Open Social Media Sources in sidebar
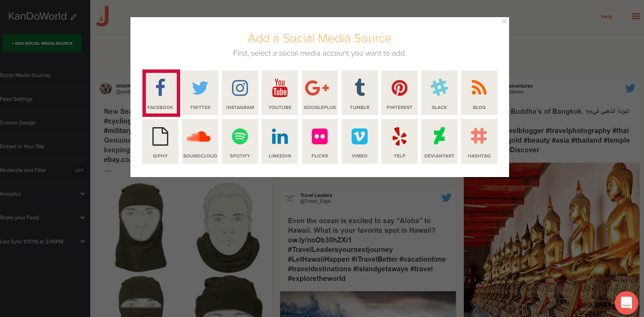 (x=25, y=75)
